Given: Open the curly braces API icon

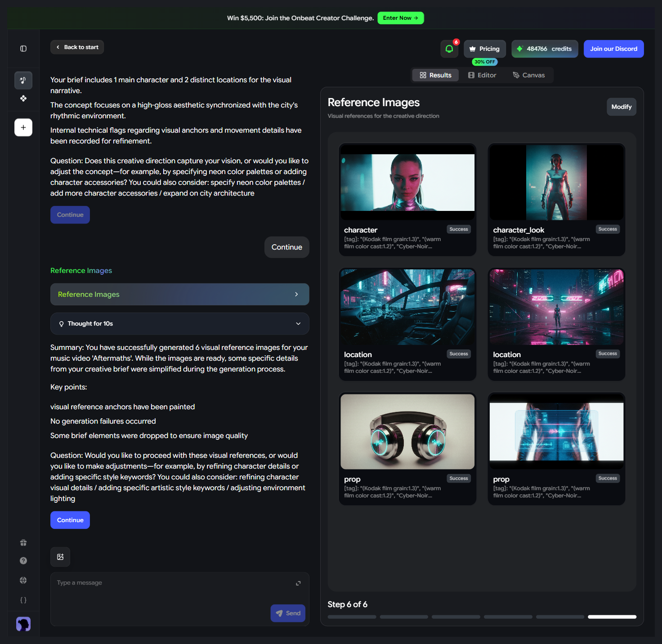Looking at the screenshot, I should pyautogui.click(x=23, y=600).
